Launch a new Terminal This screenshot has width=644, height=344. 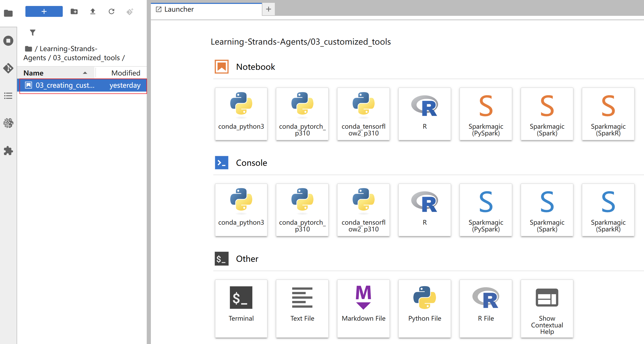pyautogui.click(x=241, y=308)
